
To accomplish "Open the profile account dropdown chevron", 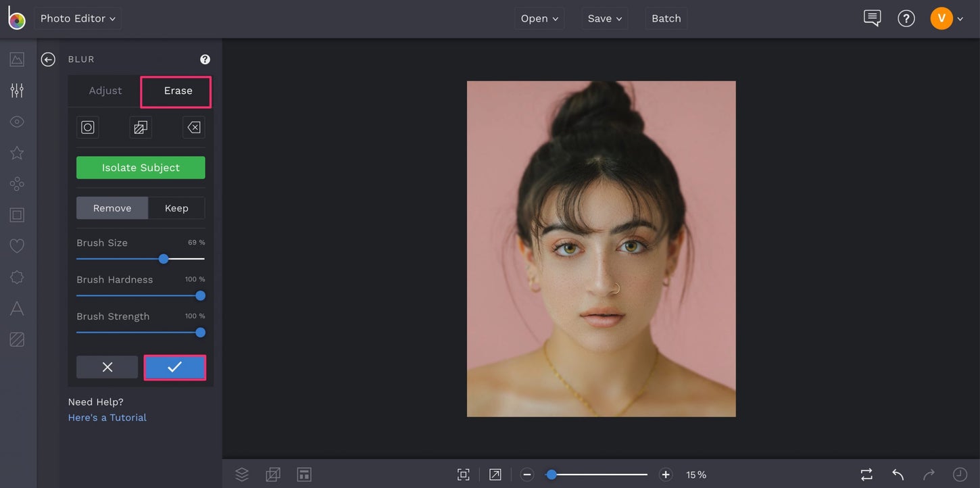I will [960, 18].
